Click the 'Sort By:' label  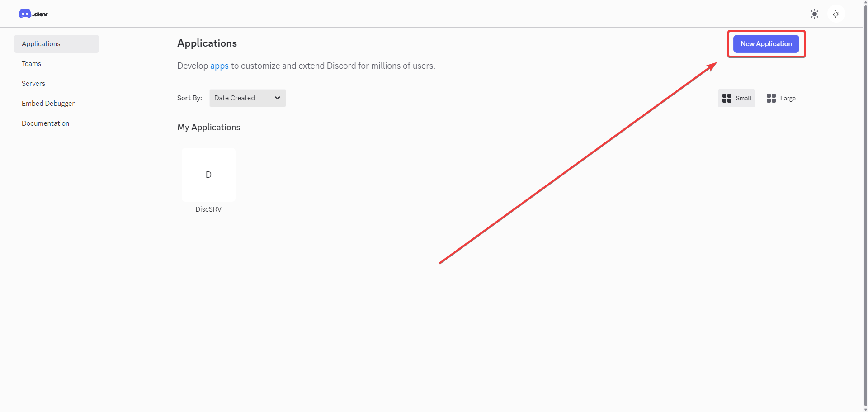[189, 98]
